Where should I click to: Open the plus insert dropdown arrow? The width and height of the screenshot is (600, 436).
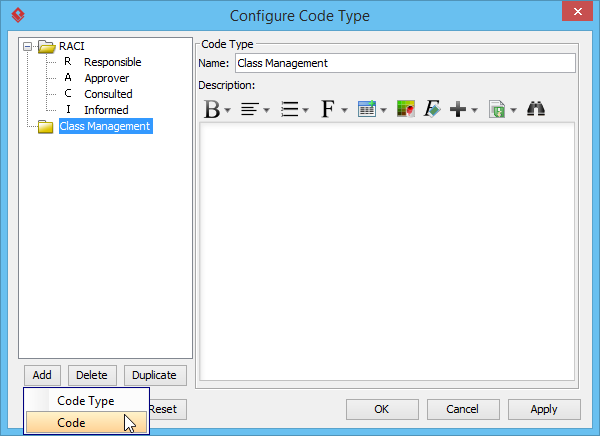click(x=474, y=110)
